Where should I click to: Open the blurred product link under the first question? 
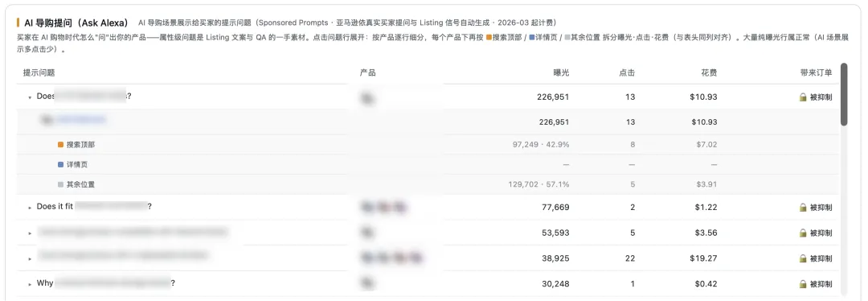pos(80,119)
